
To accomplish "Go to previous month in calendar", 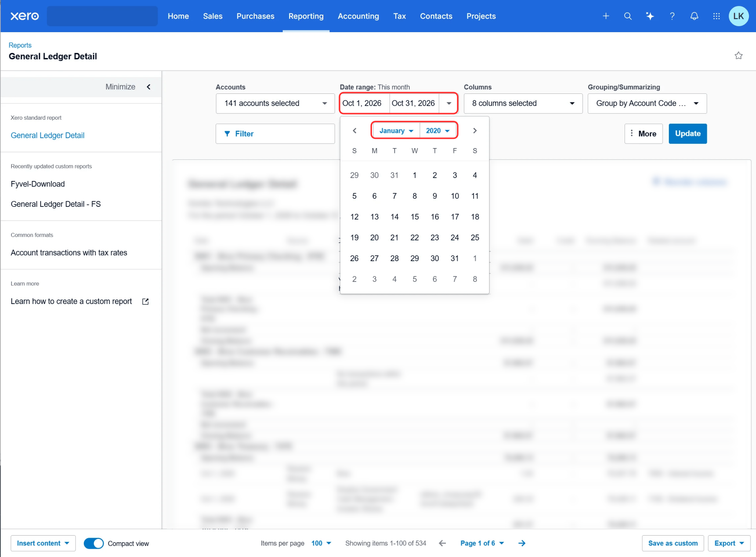I will point(354,131).
